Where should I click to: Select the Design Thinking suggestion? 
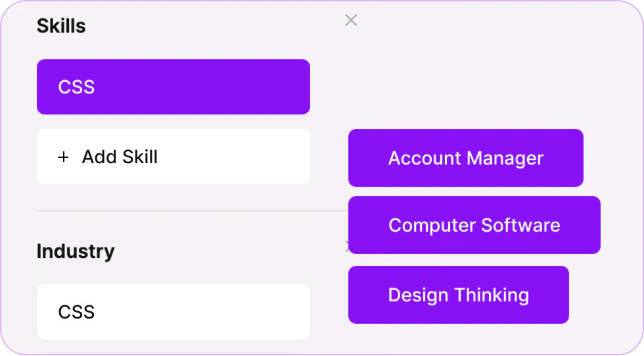pyautogui.click(x=458, y=295)
